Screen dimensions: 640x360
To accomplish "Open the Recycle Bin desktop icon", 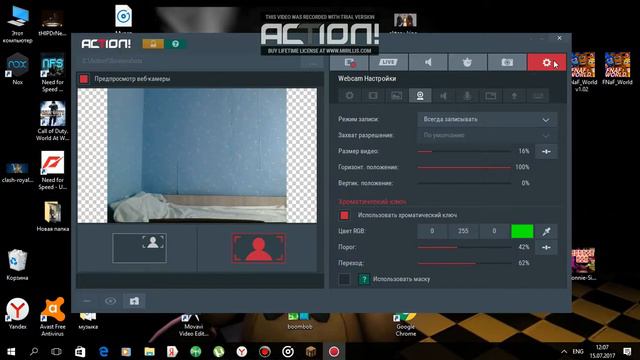I will point(17,265).
